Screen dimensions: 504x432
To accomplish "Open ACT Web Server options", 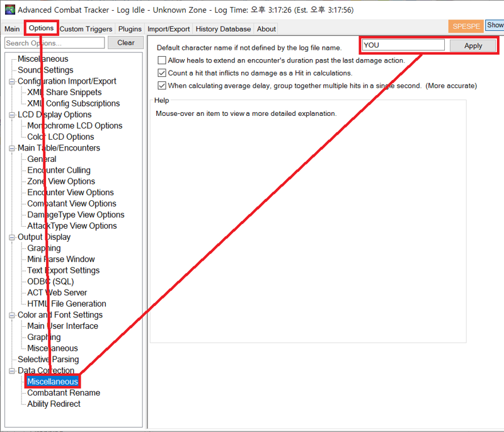I will (57, 293).
